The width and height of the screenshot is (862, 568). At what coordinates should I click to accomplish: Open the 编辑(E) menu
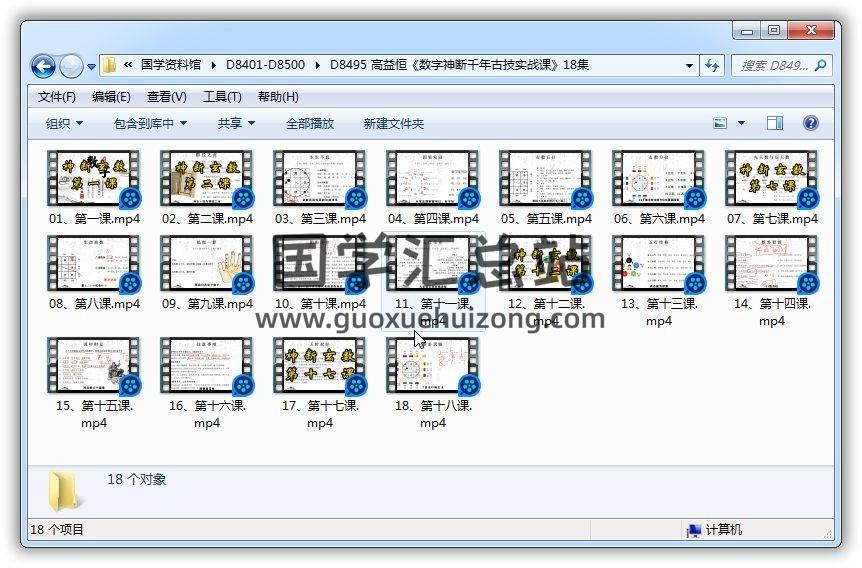pyautogui.click(x=111, y=97)
